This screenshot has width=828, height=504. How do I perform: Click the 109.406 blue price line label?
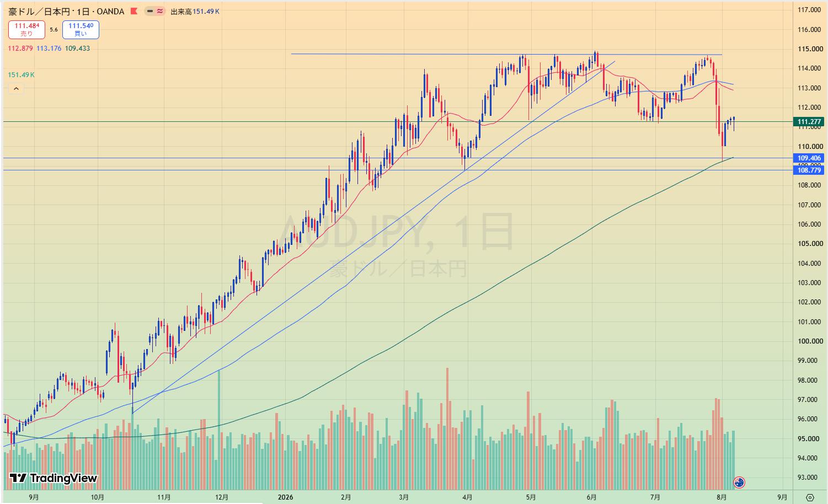coord(809,158)
